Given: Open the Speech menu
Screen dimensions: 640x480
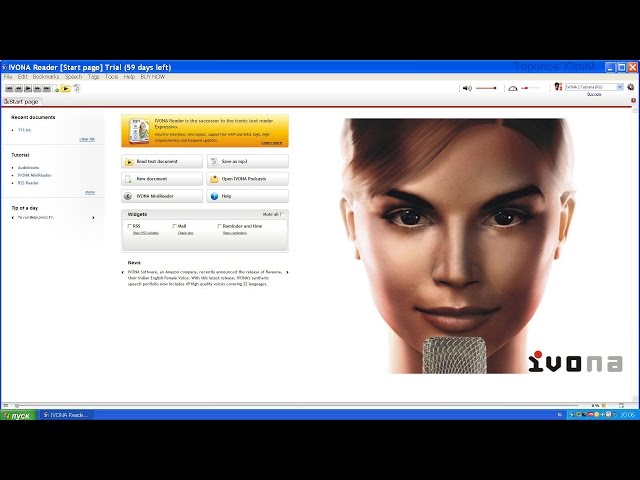Looking at the screenshot, I should (73, 77).
